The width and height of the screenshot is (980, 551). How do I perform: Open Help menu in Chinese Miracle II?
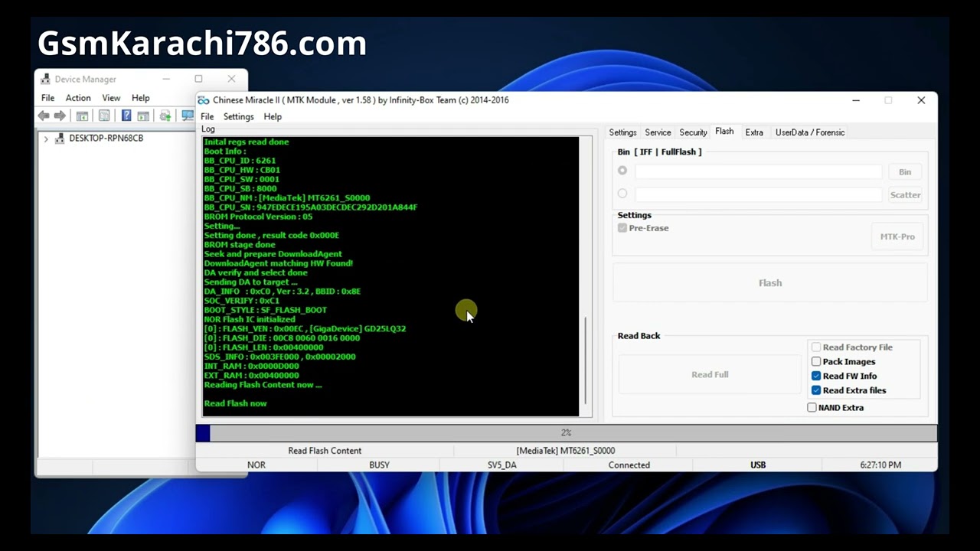coord(273,116)
